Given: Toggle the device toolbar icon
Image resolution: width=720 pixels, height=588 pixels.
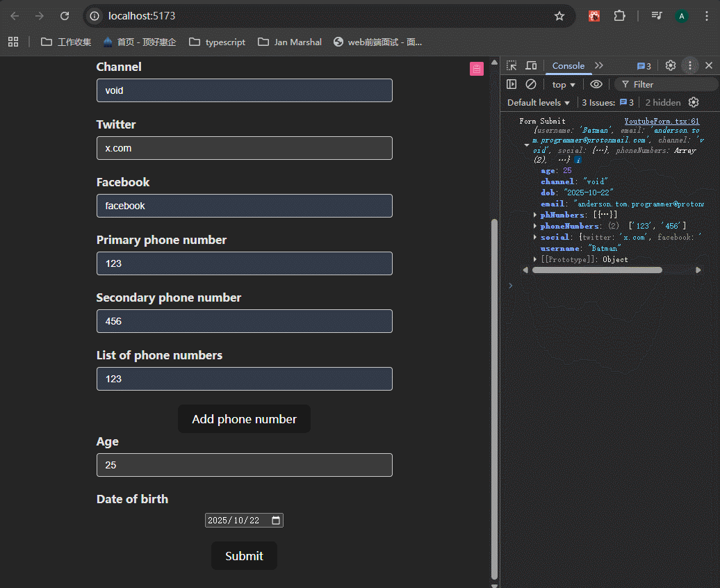Looking at the screenshot, I should click(531, 65).
